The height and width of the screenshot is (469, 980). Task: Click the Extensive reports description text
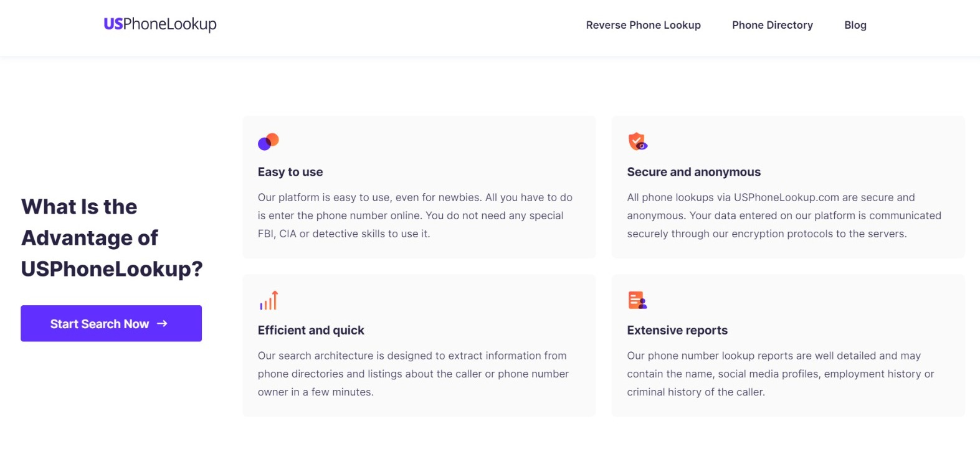pos(781,374)
